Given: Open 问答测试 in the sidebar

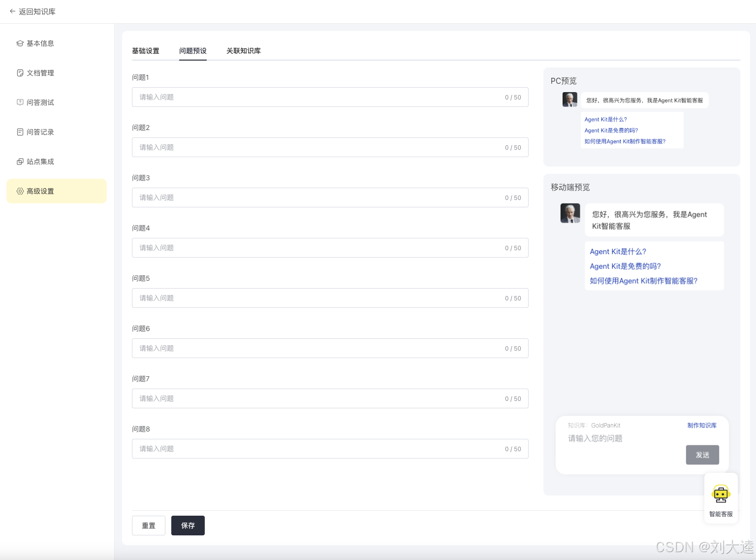Looking at the screenshot, I should pos(57,102).
